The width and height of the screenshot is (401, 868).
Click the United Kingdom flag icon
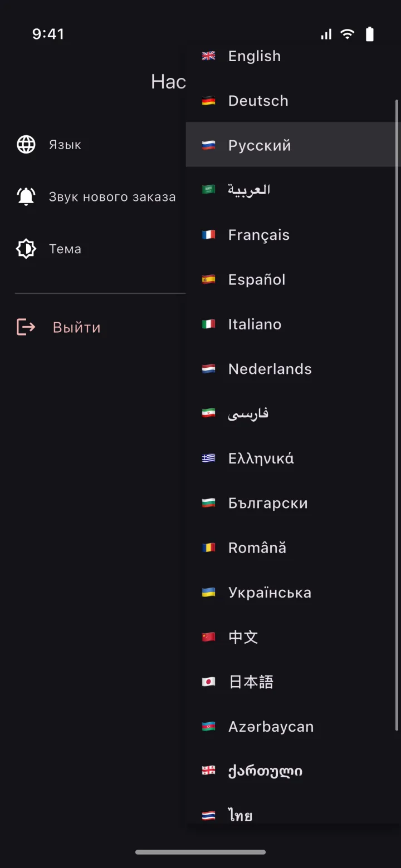click(x=208, y=56)
